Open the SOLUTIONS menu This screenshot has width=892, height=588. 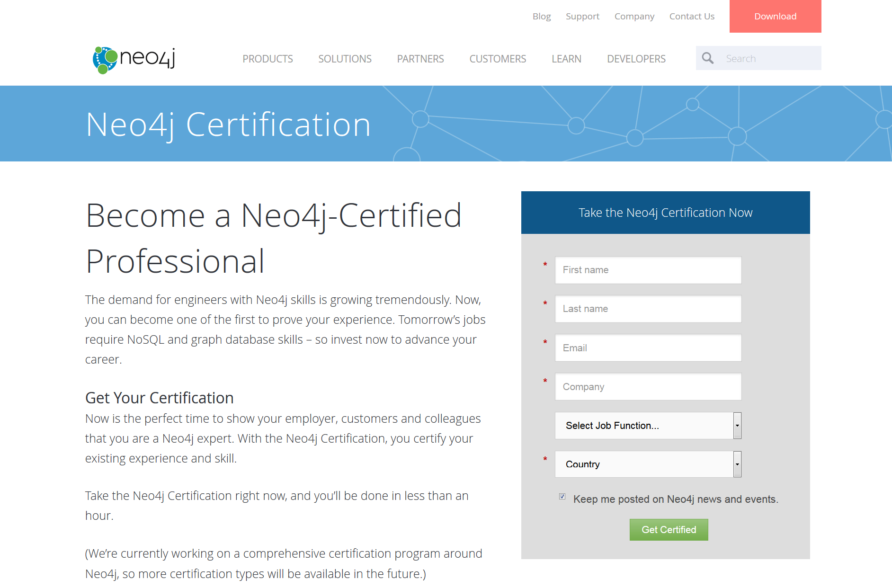[345, 59]
